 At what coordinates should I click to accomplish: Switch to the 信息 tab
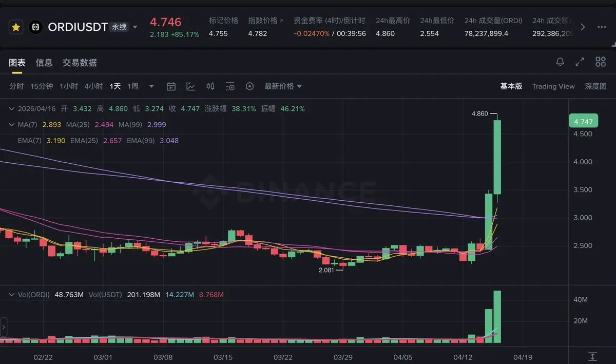(44, 63)
